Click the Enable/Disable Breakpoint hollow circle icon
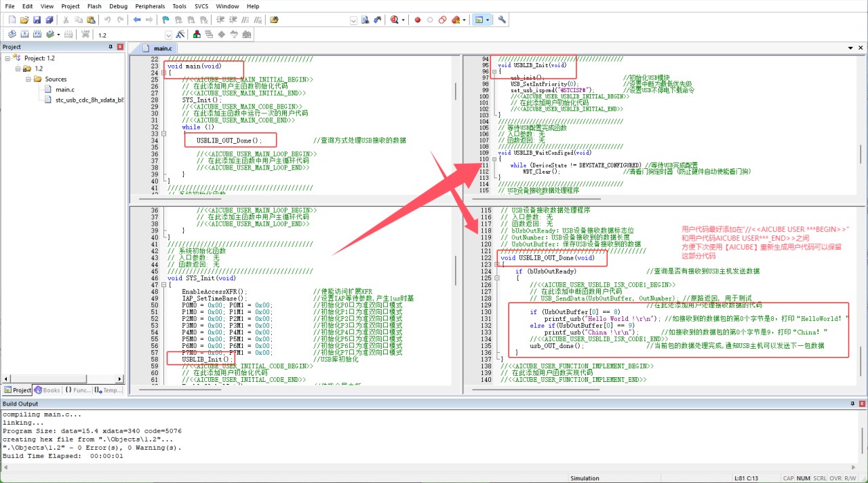Screen dimensions: 868x483 coord(430,20)
